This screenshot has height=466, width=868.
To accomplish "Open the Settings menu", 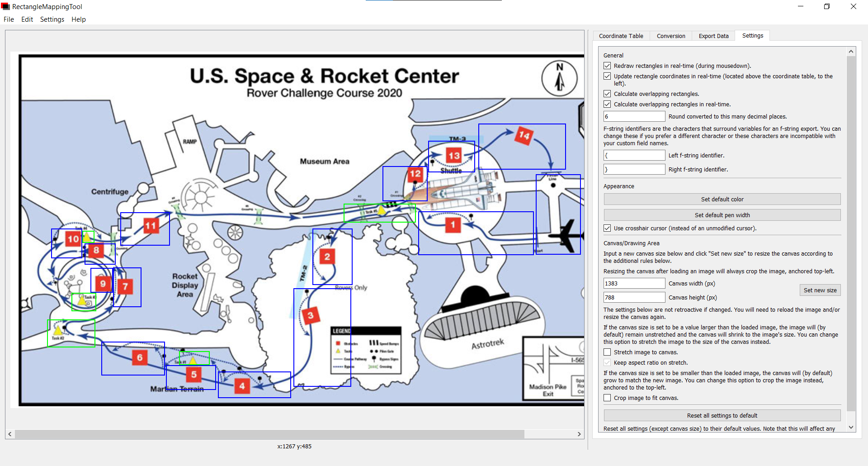I will tap(52, 19).
